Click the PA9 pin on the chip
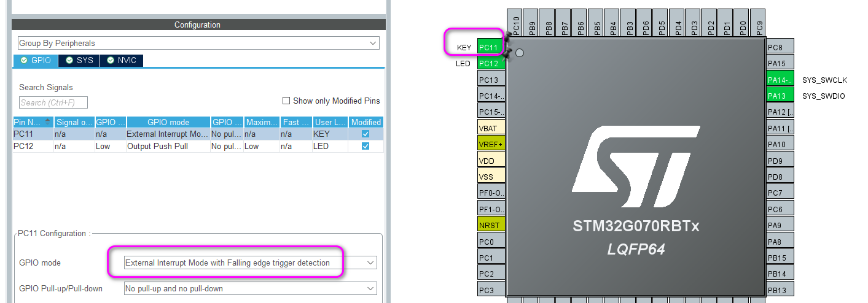Image resolution: width=868 pixels, height=303 pixels. coord(780,225)
